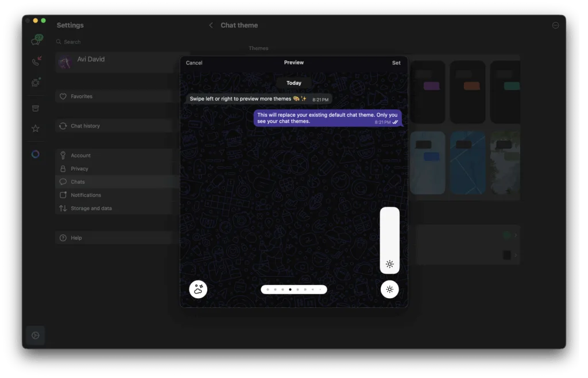588x378 pixels.
Task: Select the blue geometric wallpaper theme thumbnail
Action: (467, 163)
